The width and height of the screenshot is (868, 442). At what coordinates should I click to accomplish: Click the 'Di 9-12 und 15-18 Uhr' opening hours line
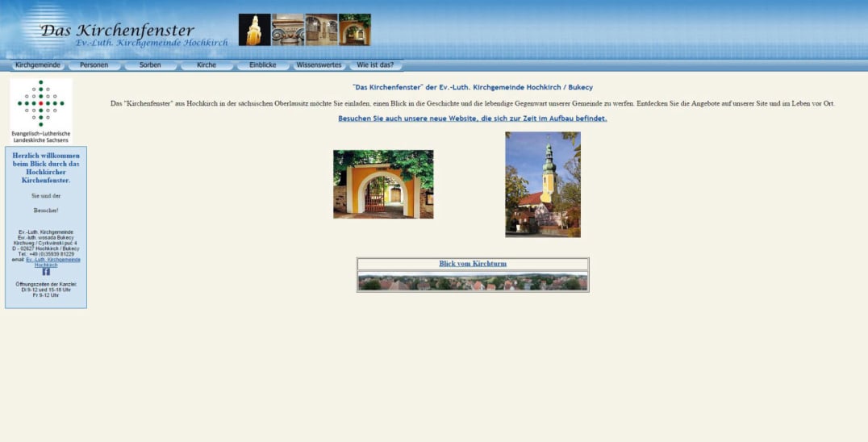pos(46,290)
